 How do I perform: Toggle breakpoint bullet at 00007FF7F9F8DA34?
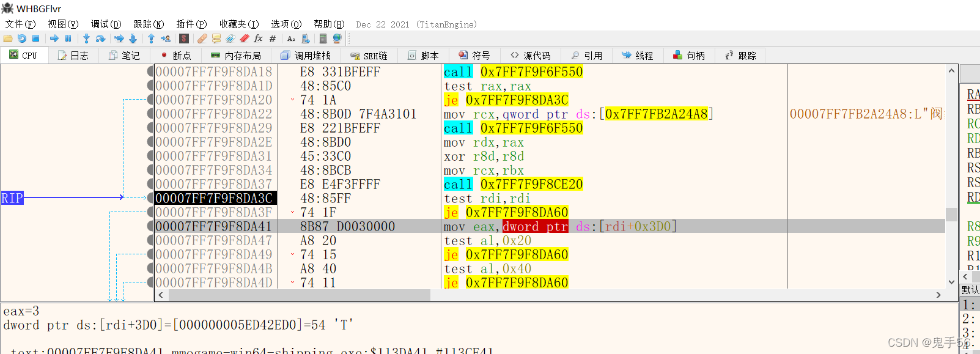(151, 170)
